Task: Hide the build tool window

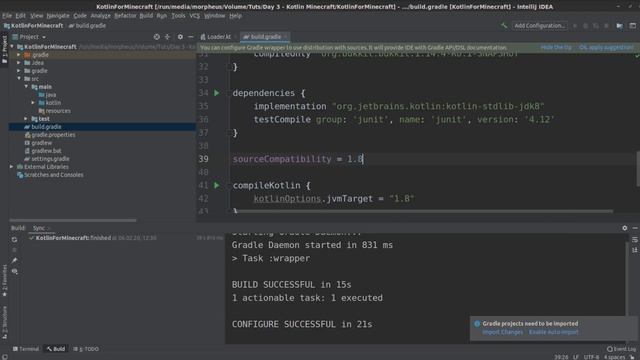Action: point(635,228)
